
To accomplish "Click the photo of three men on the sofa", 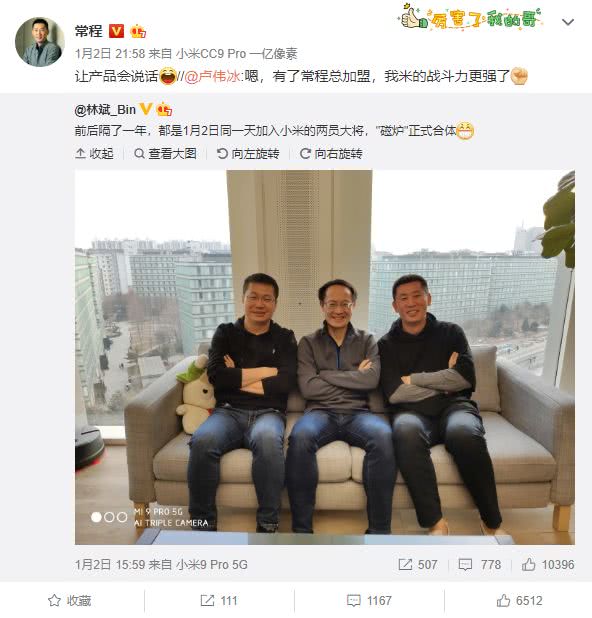I will click(325, 357).
